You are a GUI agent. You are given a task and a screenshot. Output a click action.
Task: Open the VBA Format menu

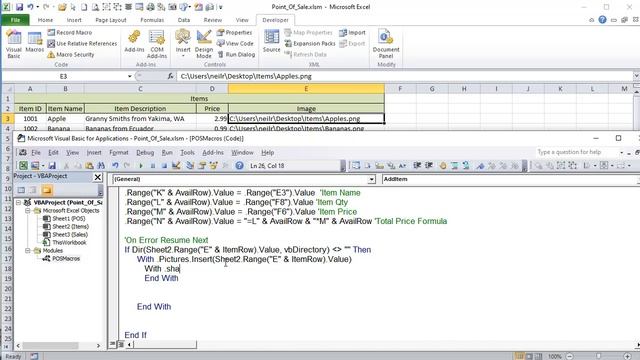119,152
